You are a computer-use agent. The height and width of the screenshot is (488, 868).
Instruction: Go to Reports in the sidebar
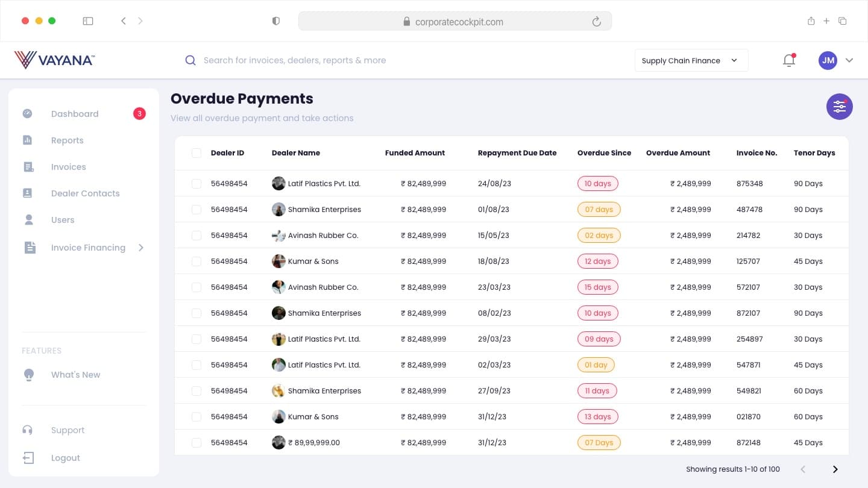coord(68,140)
